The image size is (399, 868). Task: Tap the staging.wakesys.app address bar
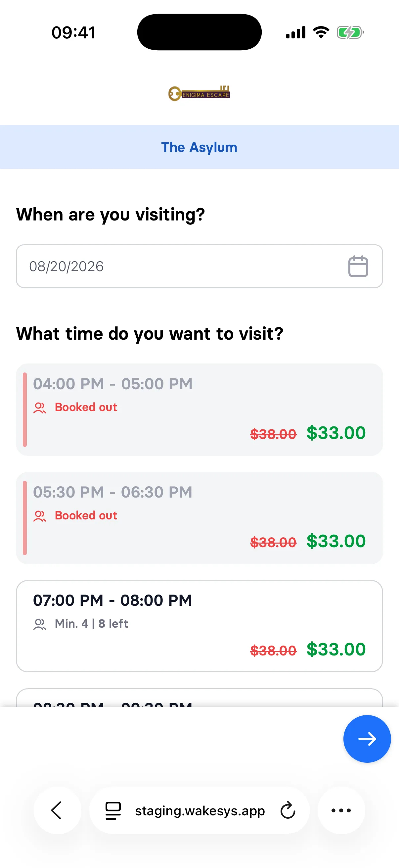[199, 810]
